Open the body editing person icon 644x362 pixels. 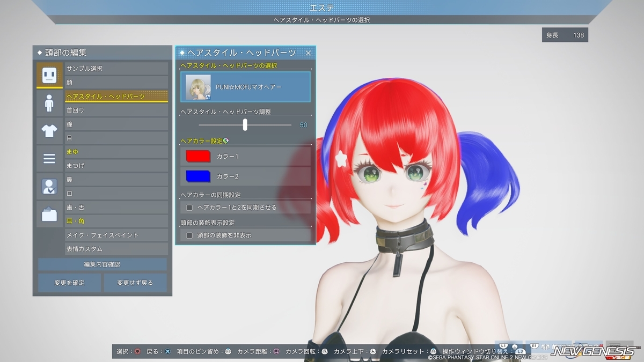pyautogui.click(x=49, y=103)
